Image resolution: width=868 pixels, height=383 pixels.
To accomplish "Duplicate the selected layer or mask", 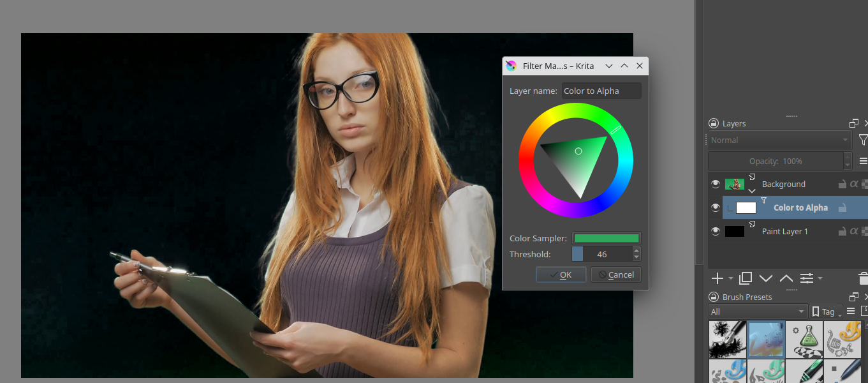I will (x=746, y=278).
